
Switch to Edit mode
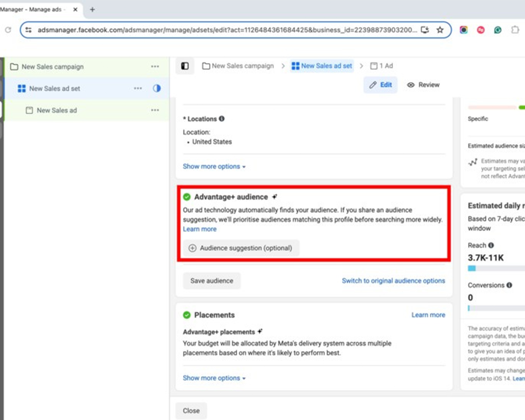380,85
